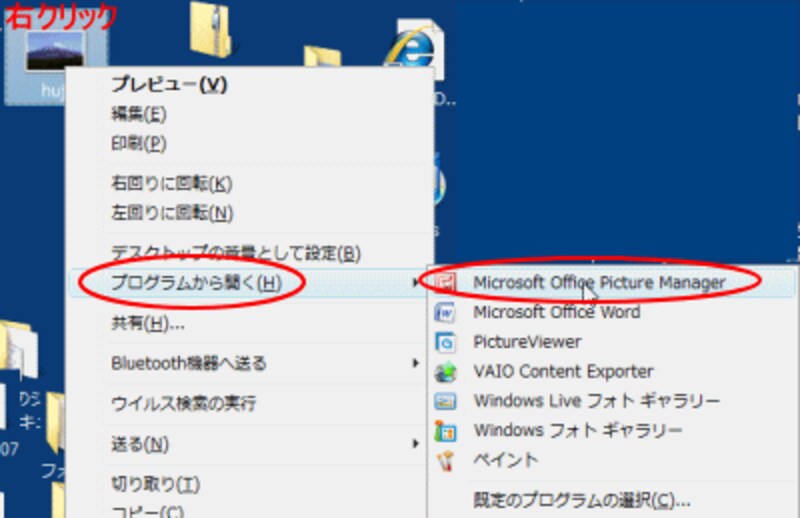Select ウイルス検索の実行 menu entry
The width and height of the screenshot is (800, 518).
click(184, 403)
